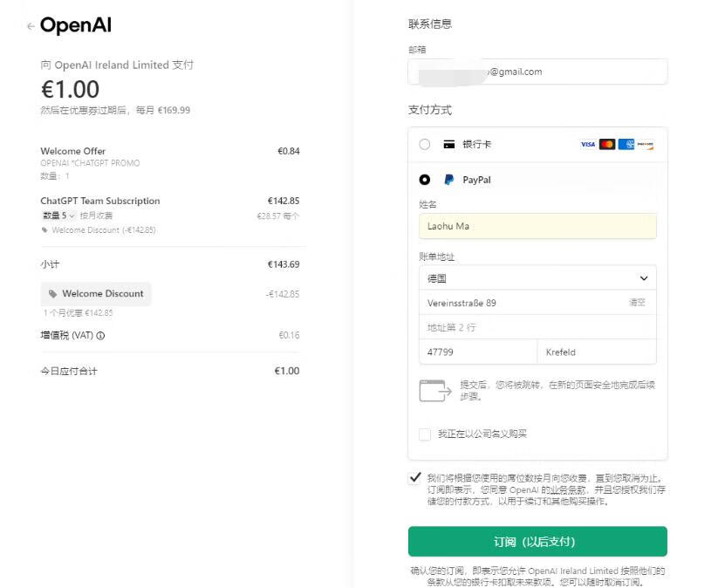Check the 我正在以公司名义购买 checkbox
The image size is (725, 588).
point(425,434)
